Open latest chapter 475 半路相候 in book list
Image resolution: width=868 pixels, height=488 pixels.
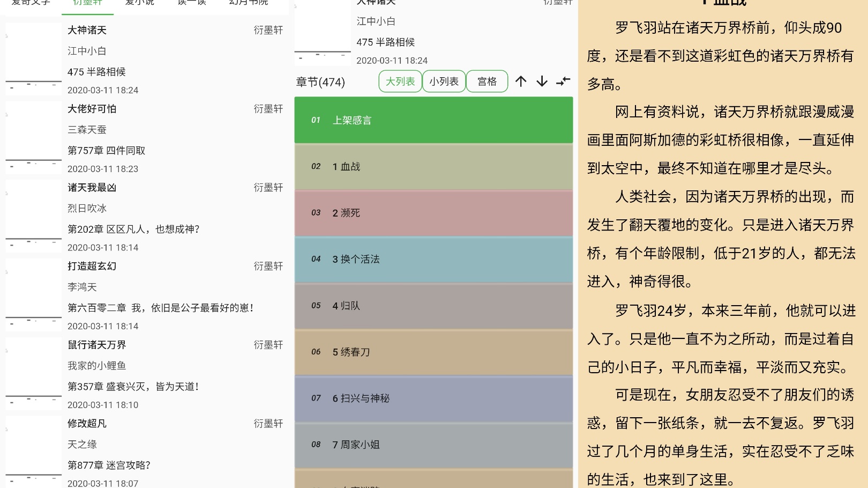96,72
